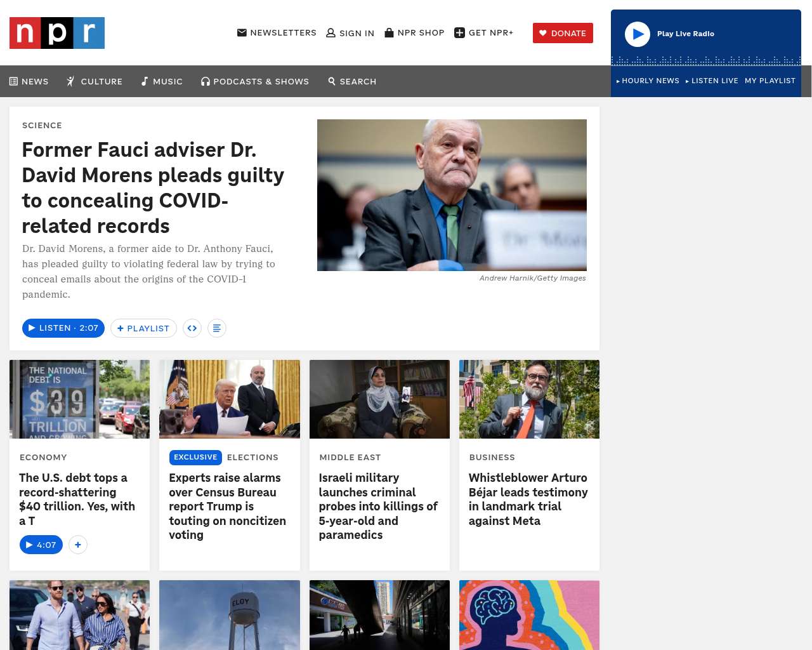
Task: Open the Elections category link
Action: pyautogui.click(x=252, y=457)
